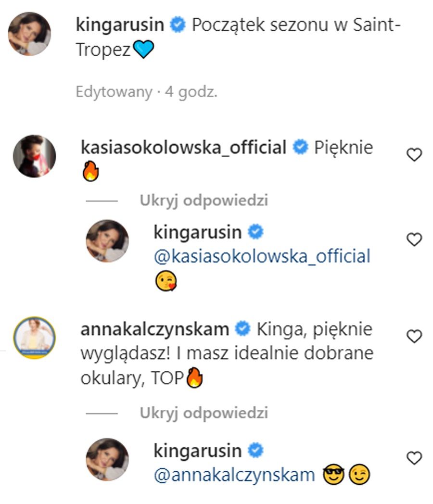Click the verified badge next to kasiasokolowska_official

point(301,148)
